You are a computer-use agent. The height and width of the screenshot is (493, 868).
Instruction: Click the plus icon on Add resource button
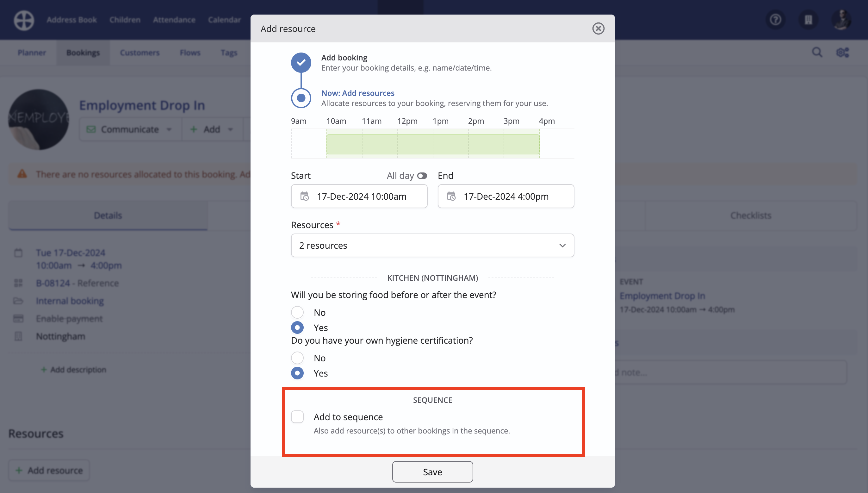click(x=19, y=470)
